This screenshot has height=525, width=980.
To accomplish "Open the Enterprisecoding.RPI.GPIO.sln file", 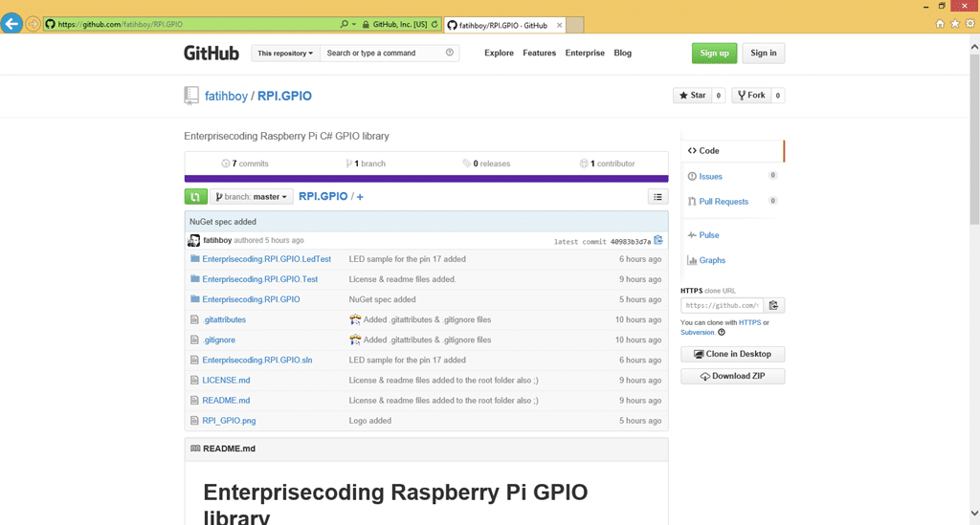I will pos(256,361).
